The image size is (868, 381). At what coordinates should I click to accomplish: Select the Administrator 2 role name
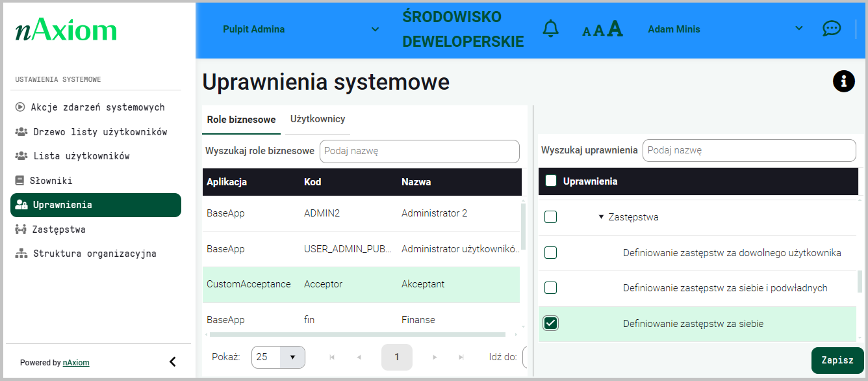[x=434, y=213]
